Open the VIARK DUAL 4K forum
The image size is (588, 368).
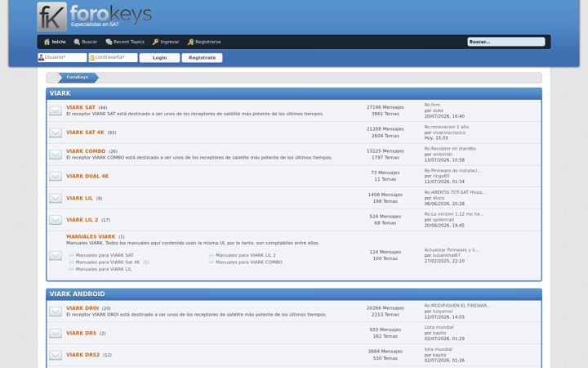87,176
